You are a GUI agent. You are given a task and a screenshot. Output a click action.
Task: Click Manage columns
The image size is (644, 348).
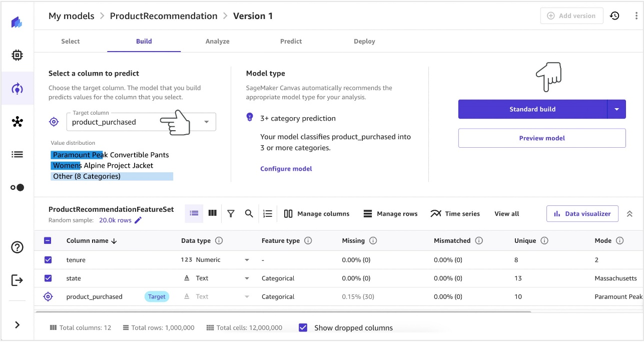(317, 214)
